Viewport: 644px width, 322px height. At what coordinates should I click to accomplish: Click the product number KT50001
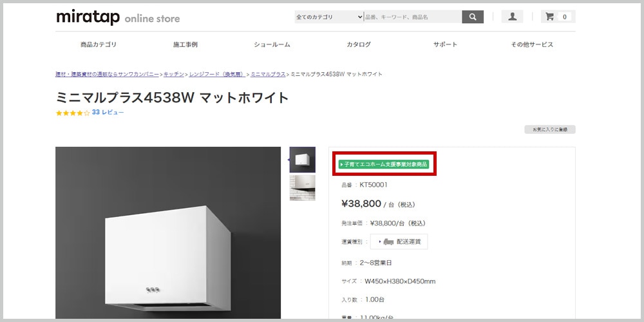(x=374, y=185)
